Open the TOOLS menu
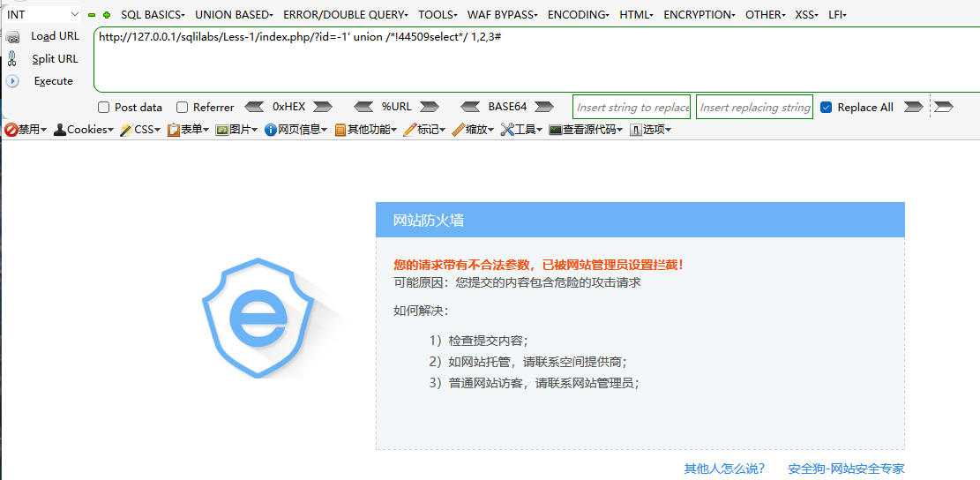This screenshot has width=980, height=480. 438,15
